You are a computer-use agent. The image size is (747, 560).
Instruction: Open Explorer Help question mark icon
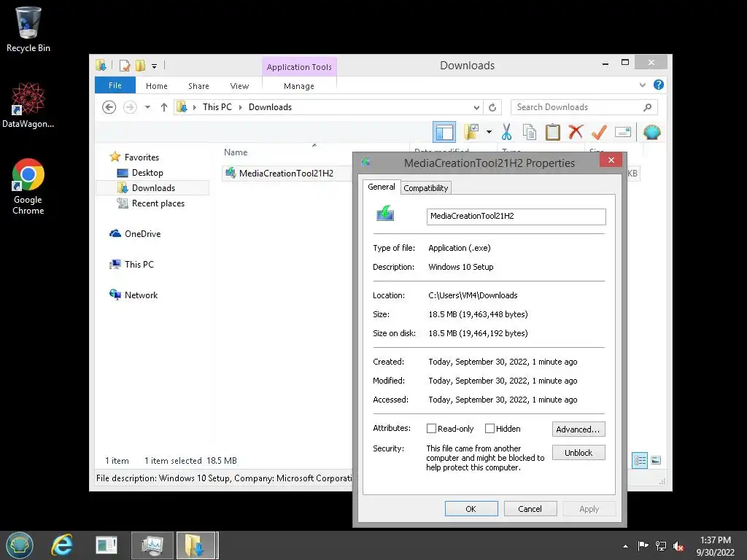[659, 85]
